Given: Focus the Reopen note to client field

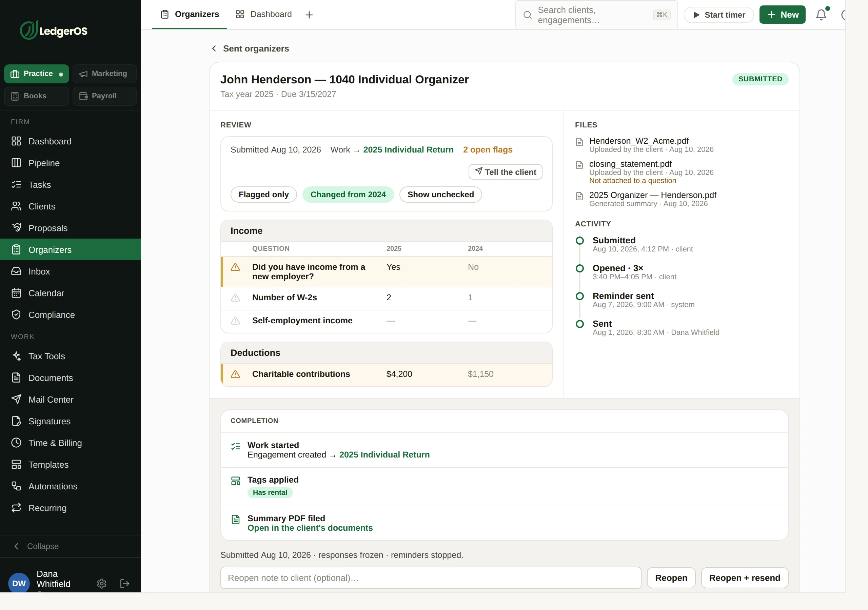Looking at the screenshot, I should [x=431, y=578].
